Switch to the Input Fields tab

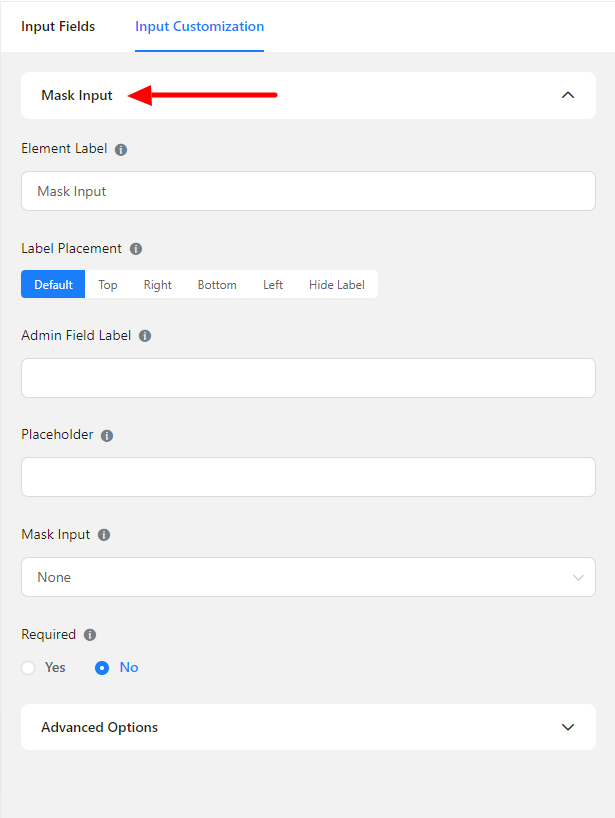[58, 27]
